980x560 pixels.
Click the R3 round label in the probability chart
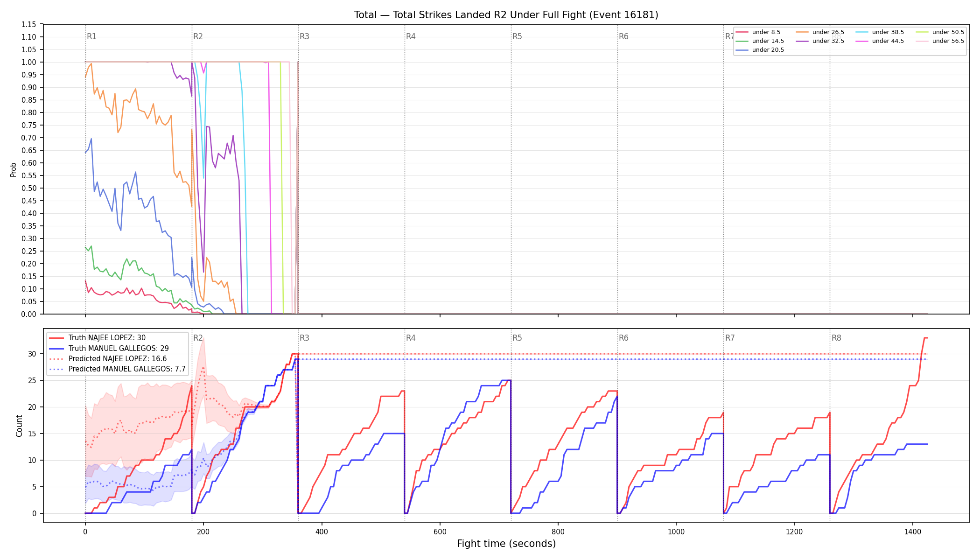[304, 36]
